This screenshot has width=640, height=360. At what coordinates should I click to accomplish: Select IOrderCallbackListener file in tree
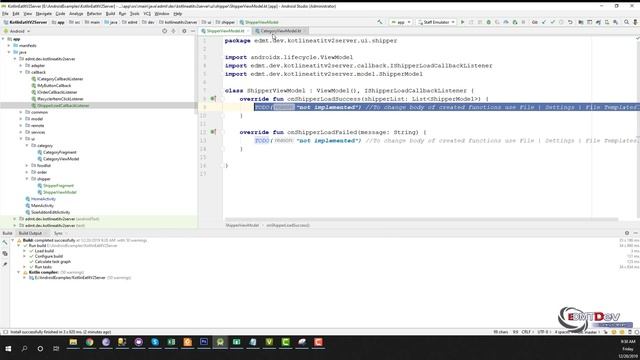click(57, 92)
